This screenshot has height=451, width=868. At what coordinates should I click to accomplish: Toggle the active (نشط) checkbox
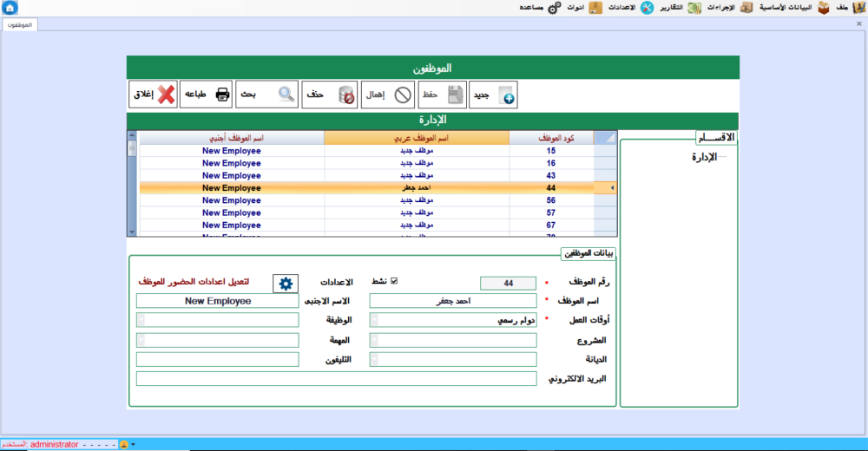[394, 281]
